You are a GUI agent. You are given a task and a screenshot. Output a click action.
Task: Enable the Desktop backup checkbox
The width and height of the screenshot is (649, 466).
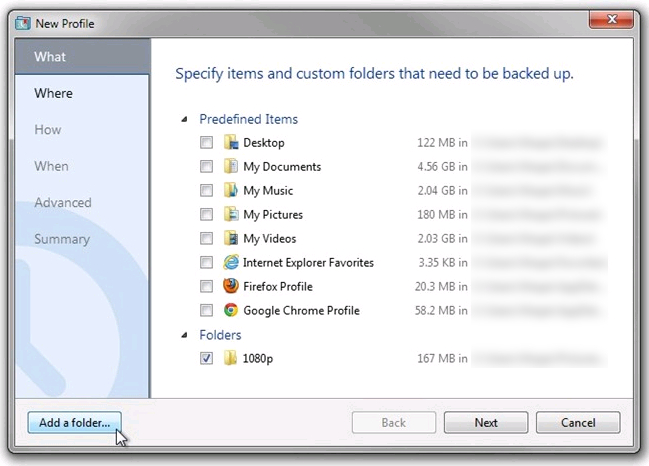[206, 143]
